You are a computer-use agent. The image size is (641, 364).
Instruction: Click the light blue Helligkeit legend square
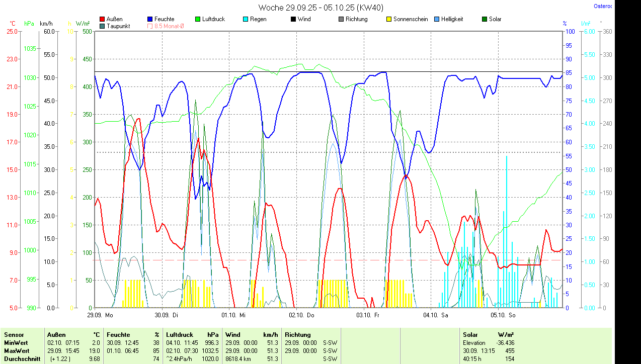tap(436, 20)
